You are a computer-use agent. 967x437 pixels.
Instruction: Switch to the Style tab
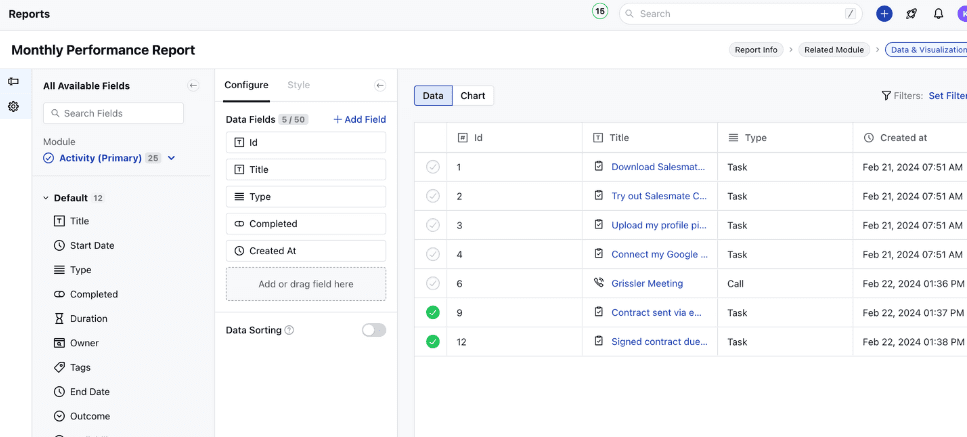pos(298,85)
